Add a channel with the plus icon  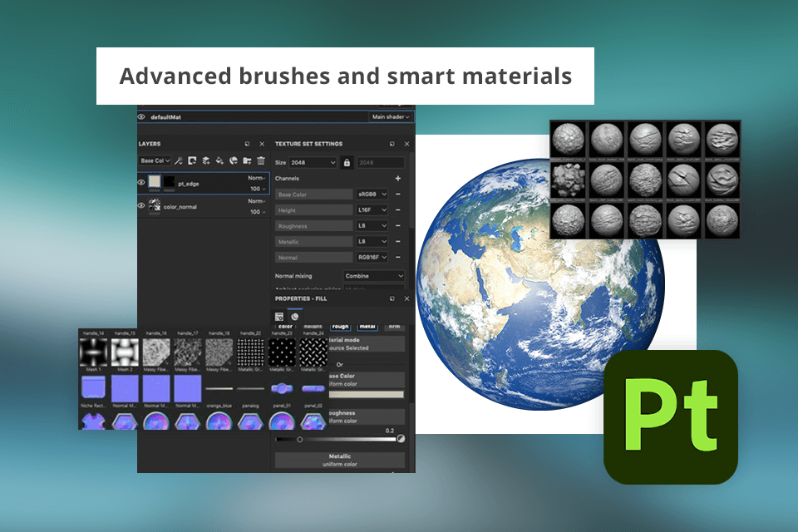(x=397, y=178)
